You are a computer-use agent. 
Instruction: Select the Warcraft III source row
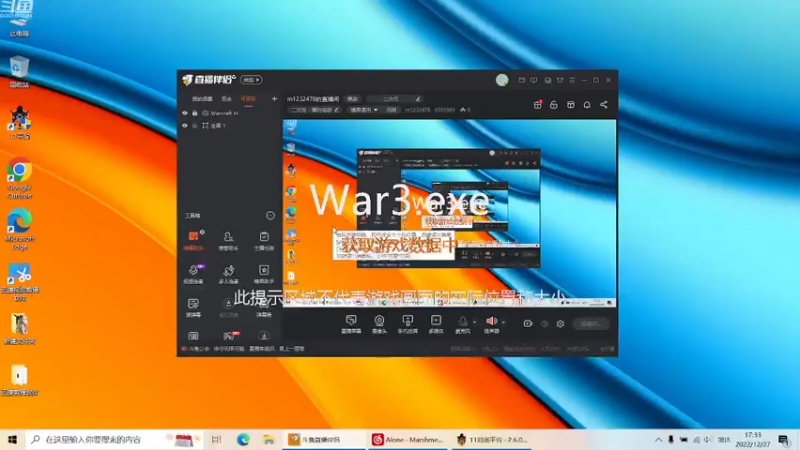(x=230, y=113)
